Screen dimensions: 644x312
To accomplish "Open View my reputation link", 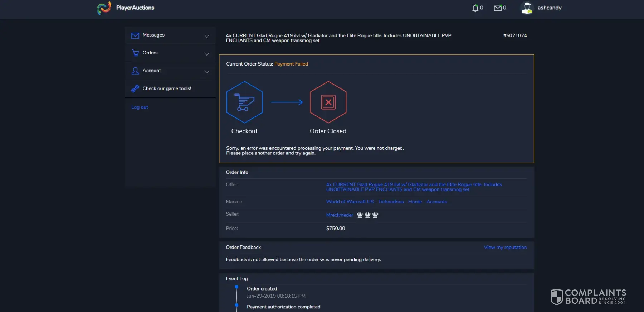I will [x=505, y=248].
